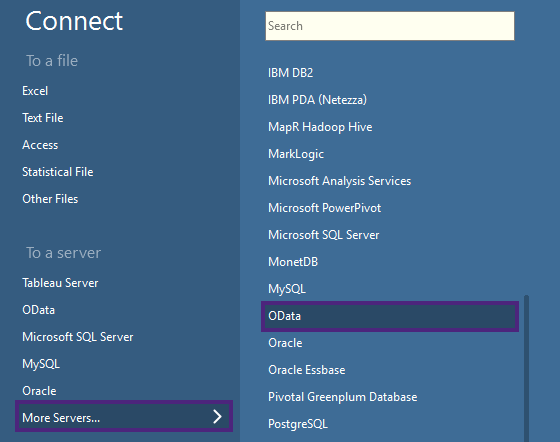Connect to Tableau Server
Screen dimensions: 560x442
pos(60,283)
